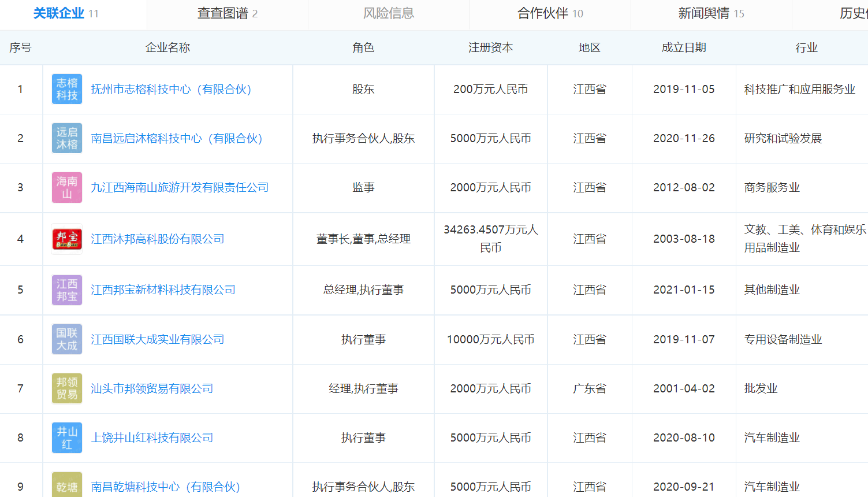Open 江西邦宝新材料科技有限公司 link

163,290
